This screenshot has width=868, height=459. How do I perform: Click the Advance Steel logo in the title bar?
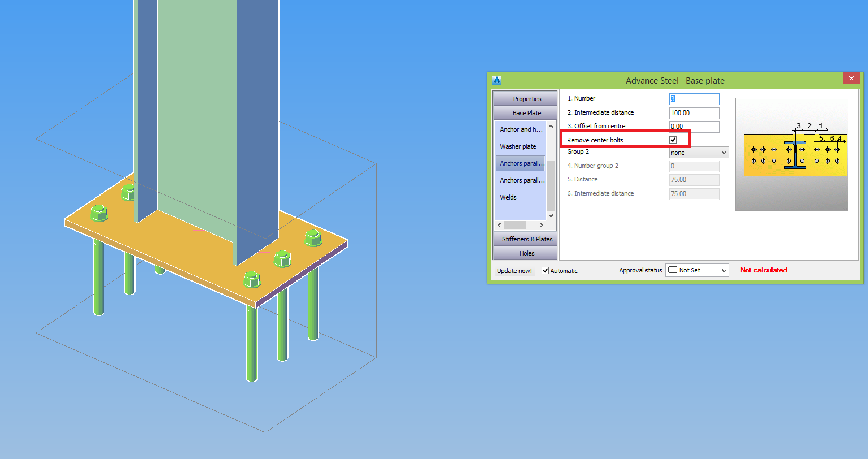[x=496, y=80]
